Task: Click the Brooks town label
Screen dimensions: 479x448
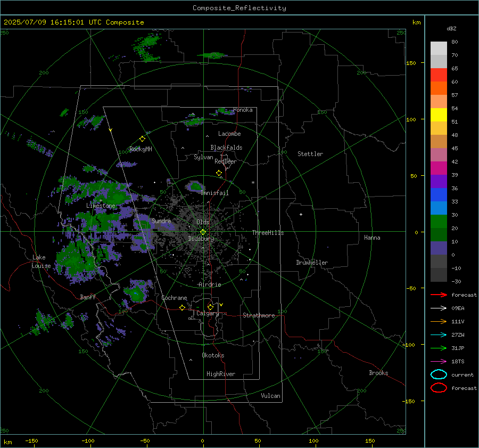Action: pyautogui.click(x=378, y=373)
